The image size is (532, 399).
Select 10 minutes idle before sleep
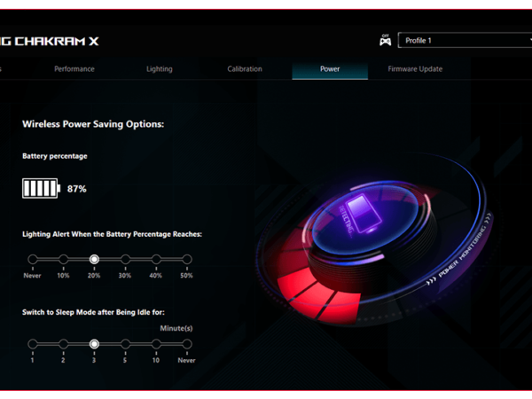[x=156, y=344]
